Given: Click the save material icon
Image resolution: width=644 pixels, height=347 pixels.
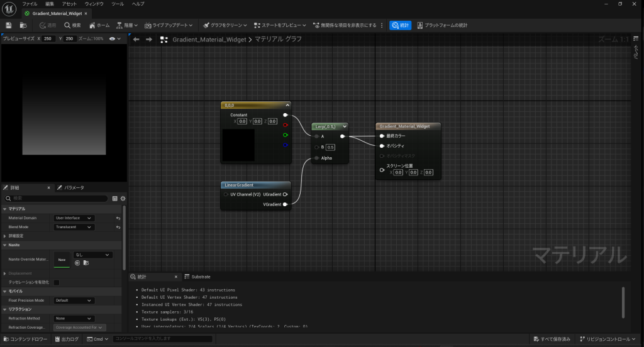Looking at the screenshot, I should pyautogui.click(x=9, y=25).
